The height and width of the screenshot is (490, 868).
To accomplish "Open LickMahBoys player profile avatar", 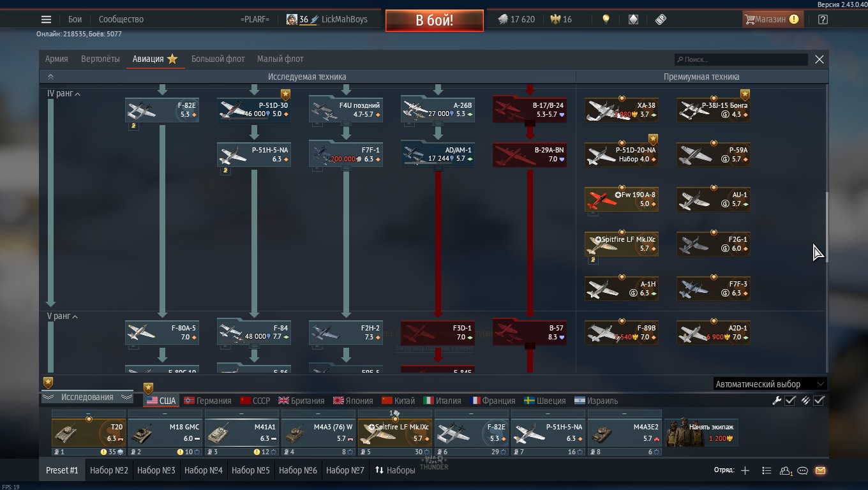I will tap(292, 19).
